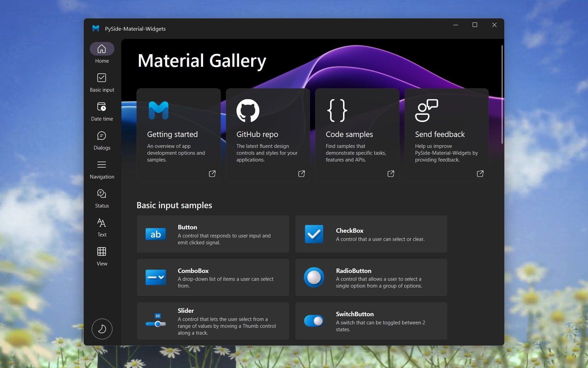The image size is (588, 368).
Task: Click 'A drop-down list of items' description
Action: pyautogui.click(x=225, y=282)
